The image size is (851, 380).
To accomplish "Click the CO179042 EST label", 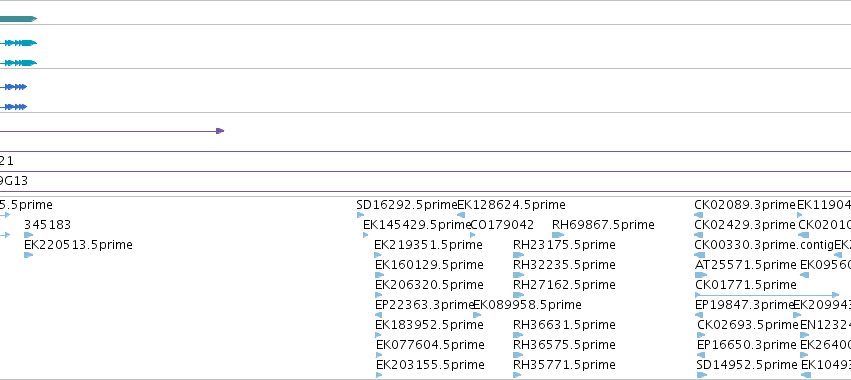I will (x=502, y=225).
